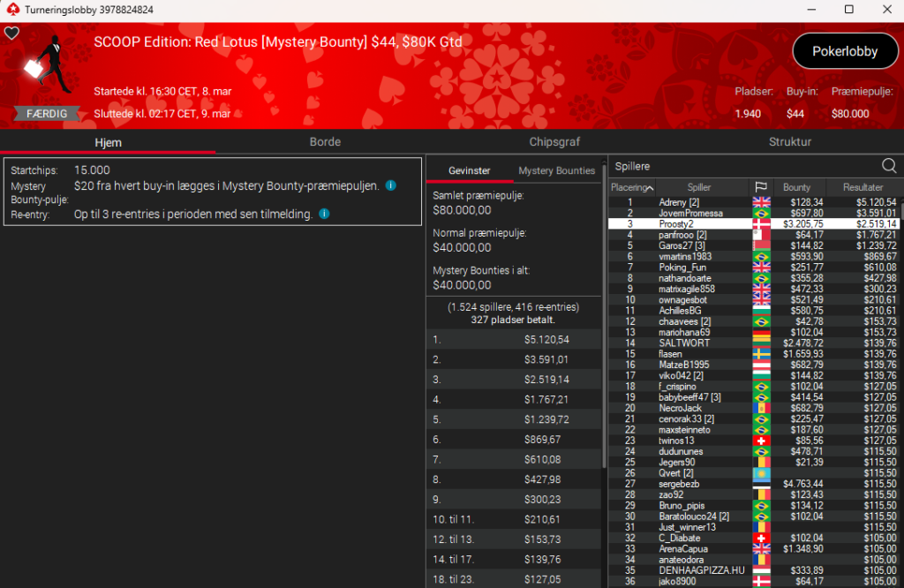Image resolution: width=904 pixels, height=588 pixels.
Task: Sort the list by Bounty column
Action: 796,187
